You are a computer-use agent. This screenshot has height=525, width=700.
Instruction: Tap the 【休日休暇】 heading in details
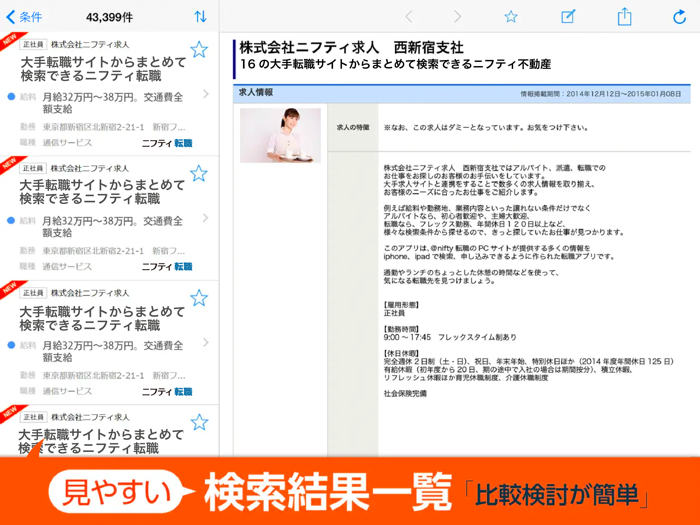tap(401, 353)
